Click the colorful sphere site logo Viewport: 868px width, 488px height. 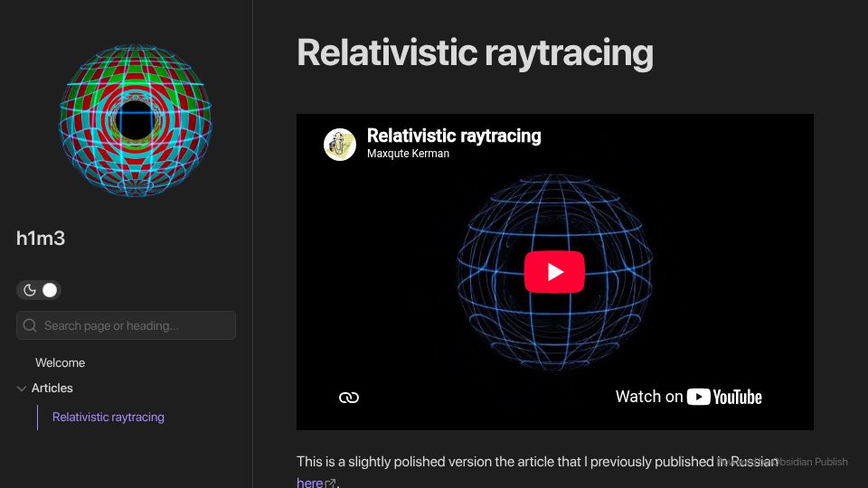coord(135,120)
